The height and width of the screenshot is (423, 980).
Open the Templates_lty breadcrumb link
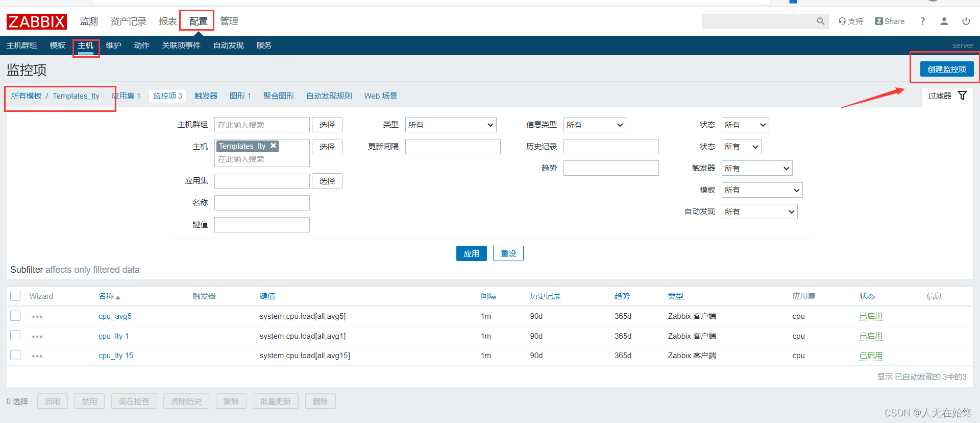pyautogui.click(x=76, y=96)
